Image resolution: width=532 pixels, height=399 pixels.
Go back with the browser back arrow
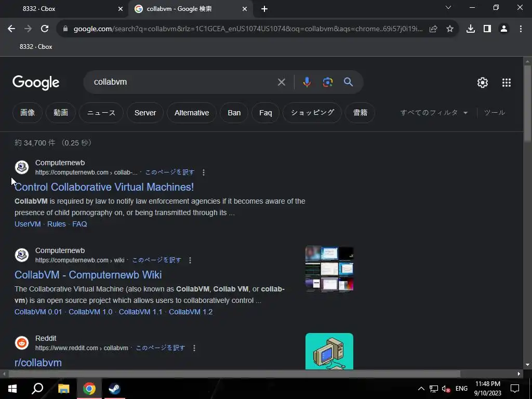click(11, 29)
